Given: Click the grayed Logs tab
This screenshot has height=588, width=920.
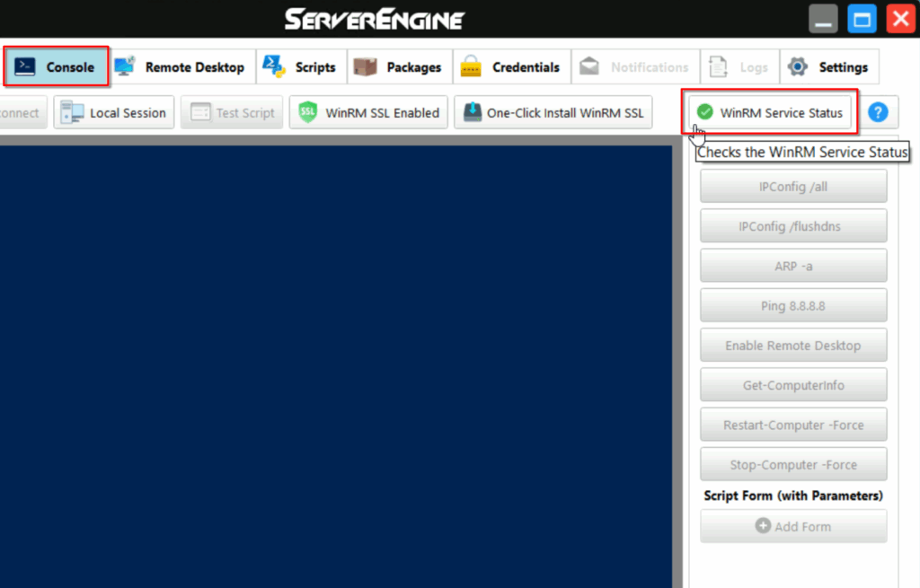Looking at the screenshot, I should [740, 66].
